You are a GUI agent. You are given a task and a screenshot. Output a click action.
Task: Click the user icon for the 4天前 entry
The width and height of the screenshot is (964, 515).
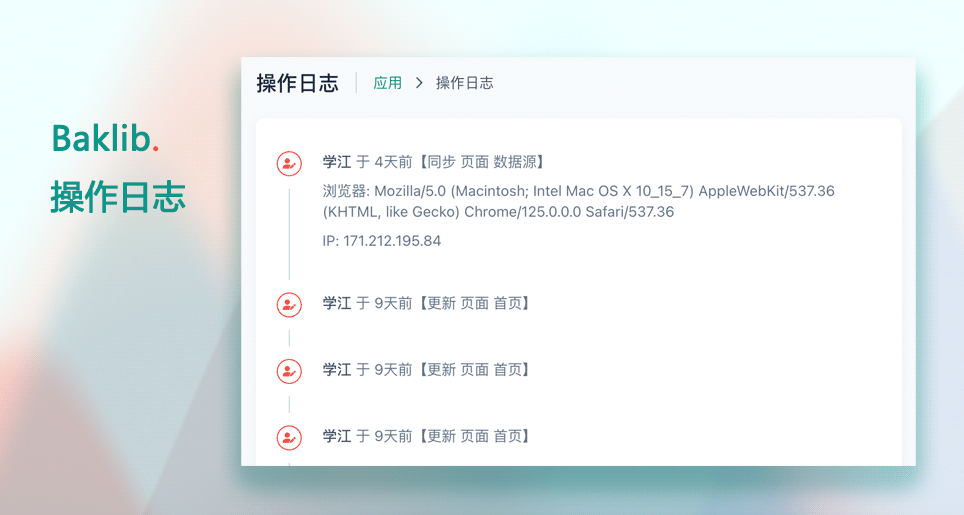tap(289, 163)
